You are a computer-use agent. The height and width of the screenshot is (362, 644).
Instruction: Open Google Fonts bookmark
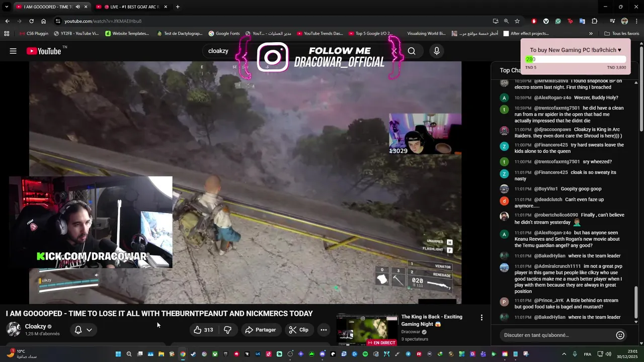[224, 34]
